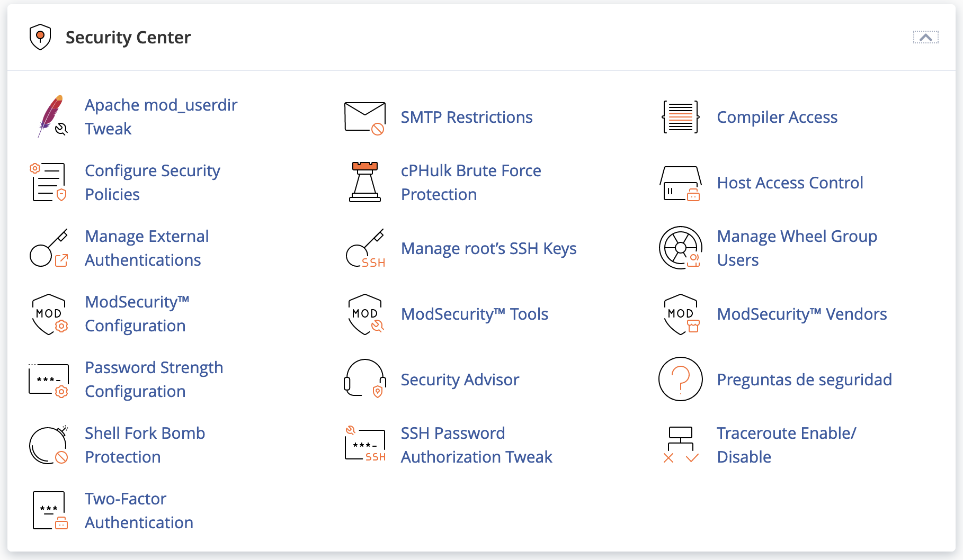Click the cPHulk Brute Force chess rook icon
Screen dimensions: 963x560
pos(364,183)
